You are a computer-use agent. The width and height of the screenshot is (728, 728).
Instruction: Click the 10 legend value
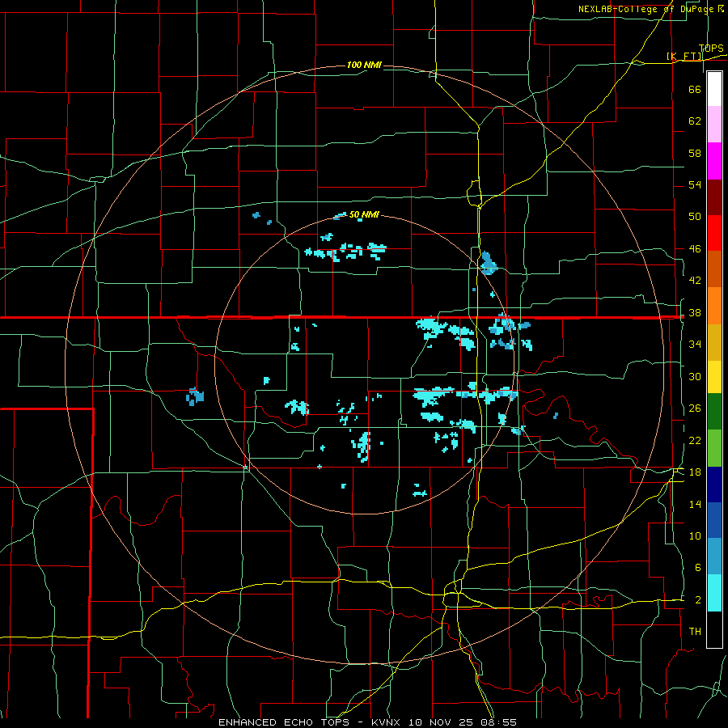pos(695,536)
